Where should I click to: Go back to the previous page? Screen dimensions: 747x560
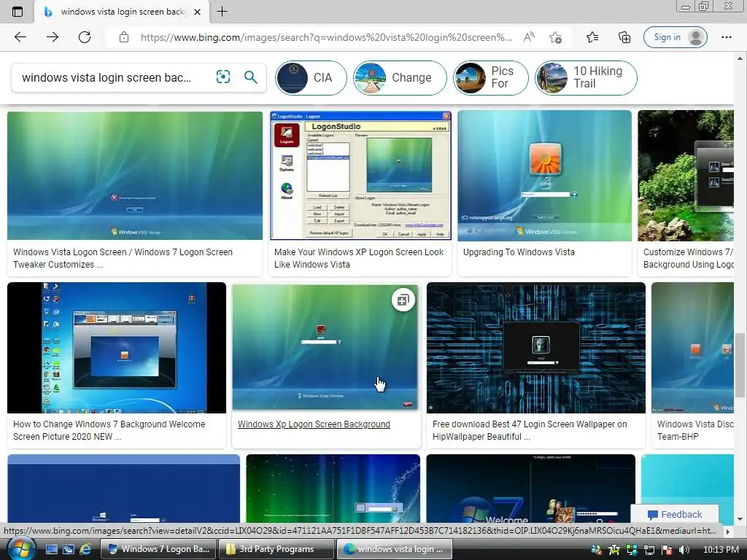(x=20, y=37)
